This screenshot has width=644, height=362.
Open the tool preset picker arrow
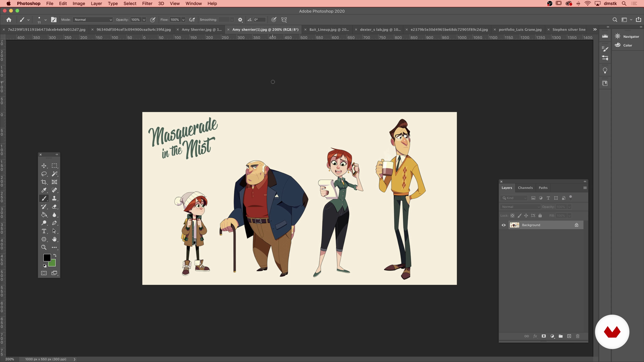coord(29,19)
